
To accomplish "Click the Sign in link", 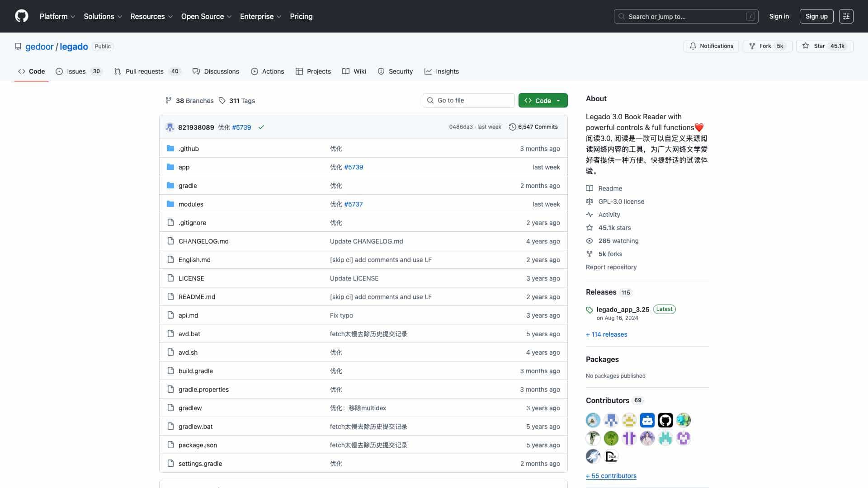I will tap(779, 16).
